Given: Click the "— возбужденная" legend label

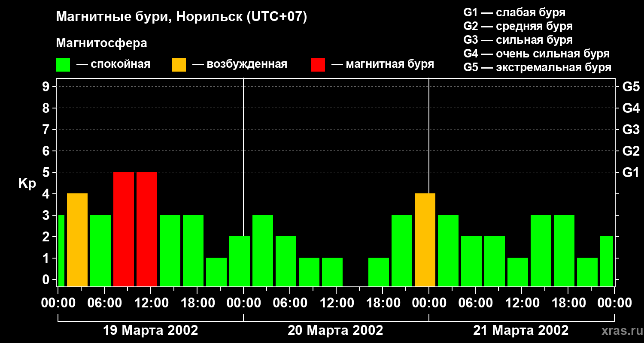Looking at the screenshot, I should pos(240,64).
